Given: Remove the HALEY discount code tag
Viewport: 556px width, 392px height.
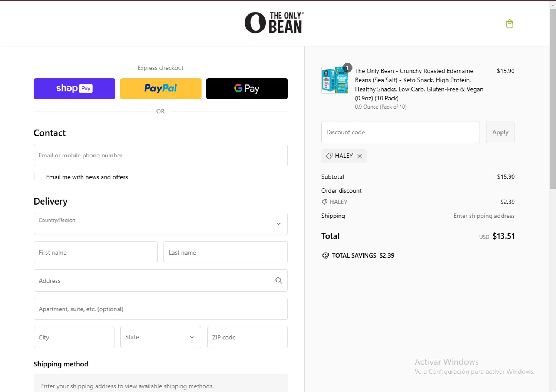Looking at the screenshot, I should [360, 156].
